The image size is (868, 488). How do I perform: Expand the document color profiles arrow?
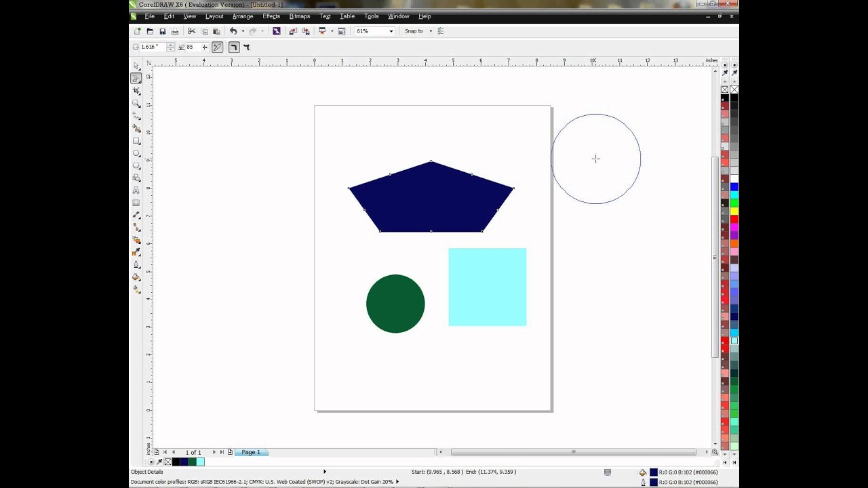click(x=397, y=482)
